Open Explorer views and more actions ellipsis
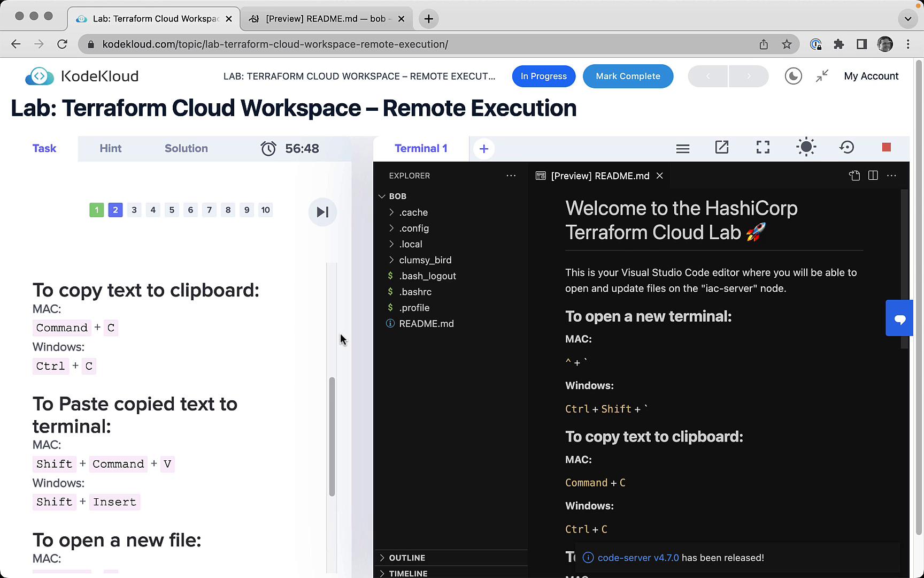The width and height of the screenshot is (924, 578). point(511,176)
